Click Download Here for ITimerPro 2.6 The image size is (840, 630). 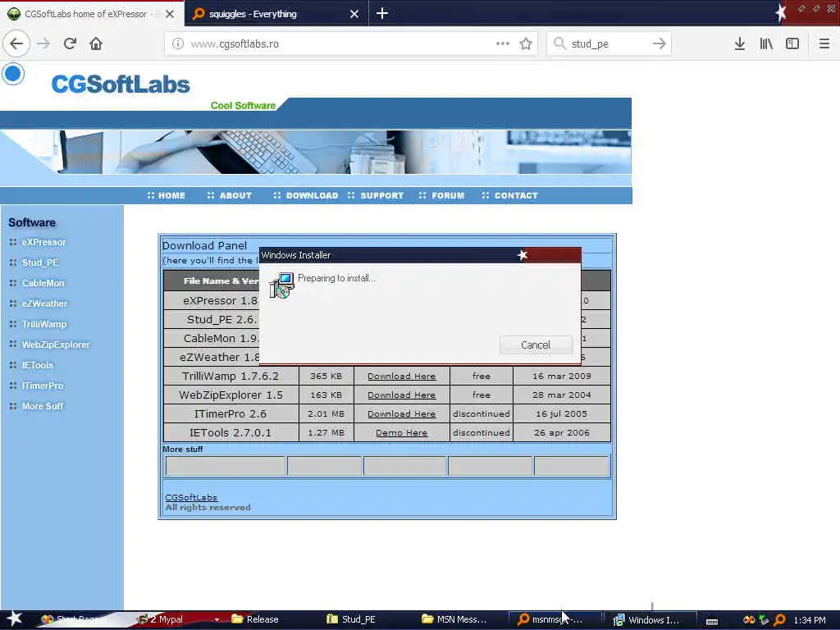(x=401, y=413)
